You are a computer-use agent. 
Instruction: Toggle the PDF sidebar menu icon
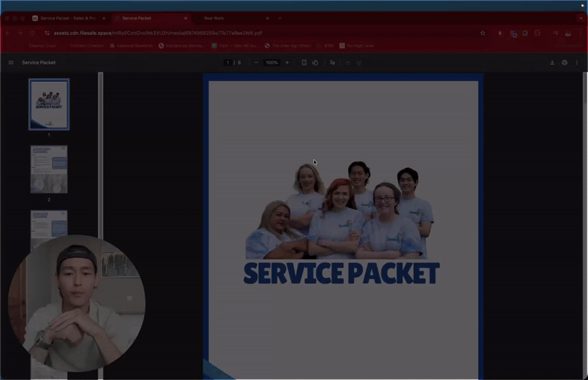[11, 63]
